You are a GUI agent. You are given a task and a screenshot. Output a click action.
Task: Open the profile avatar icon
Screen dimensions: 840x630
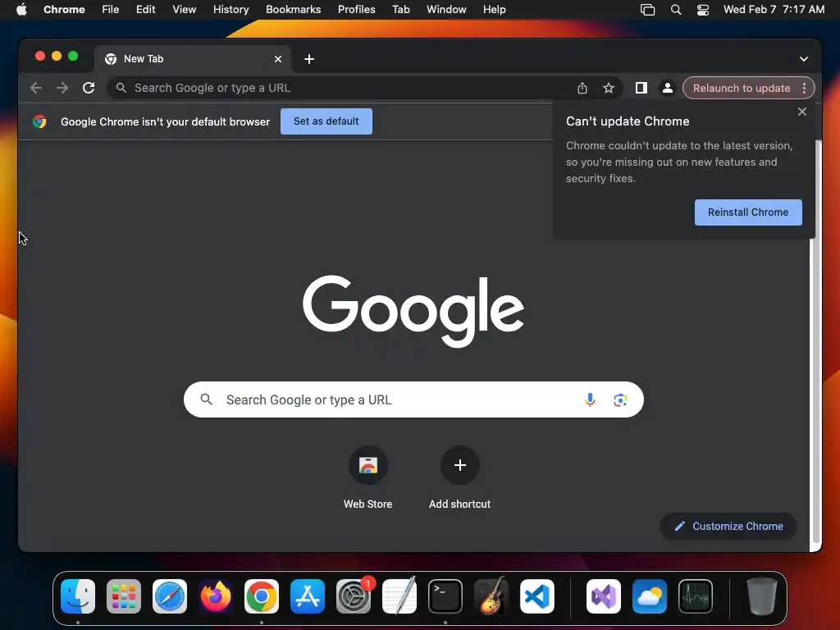[x=668, y=88]
